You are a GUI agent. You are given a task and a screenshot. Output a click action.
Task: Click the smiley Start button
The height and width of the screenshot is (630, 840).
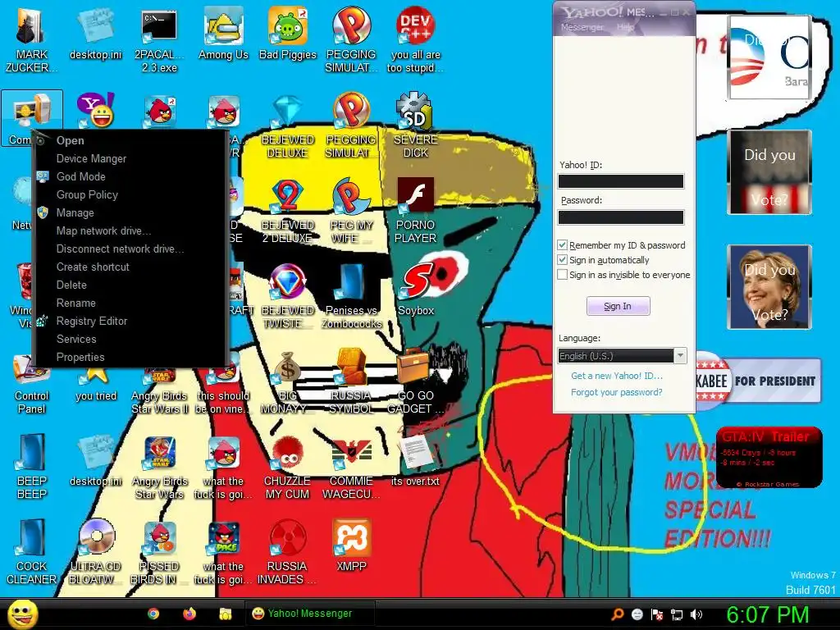coord(22,614)
